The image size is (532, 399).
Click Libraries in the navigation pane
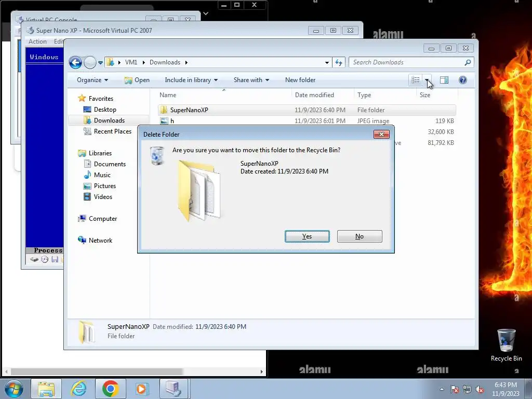[x=95, y=153]
